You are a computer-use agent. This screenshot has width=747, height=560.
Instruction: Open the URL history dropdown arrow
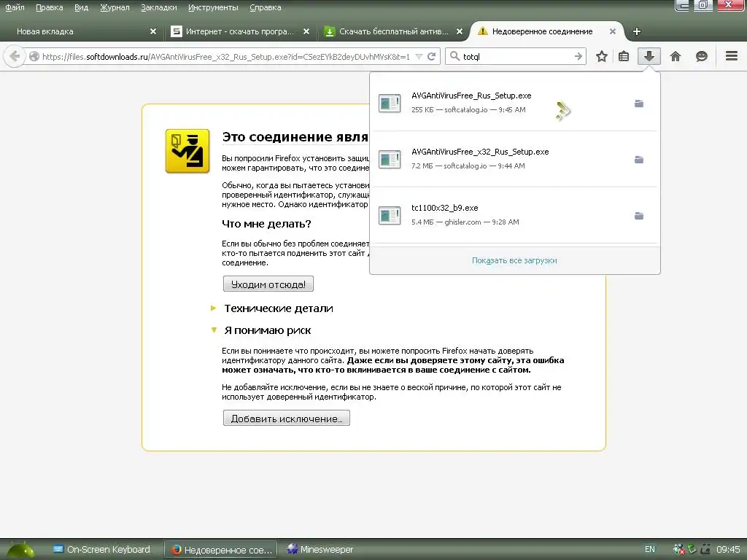coord(419,57)
